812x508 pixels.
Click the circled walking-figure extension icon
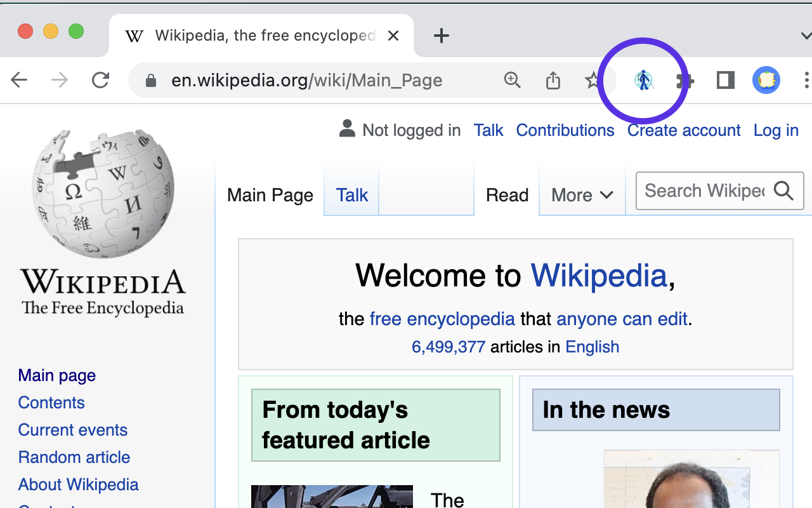(x=644, y=81)
